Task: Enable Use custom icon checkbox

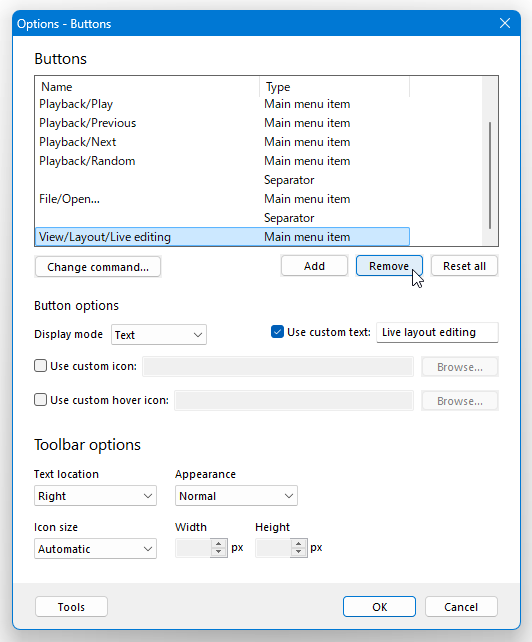Action: click(x=41, y=366)
